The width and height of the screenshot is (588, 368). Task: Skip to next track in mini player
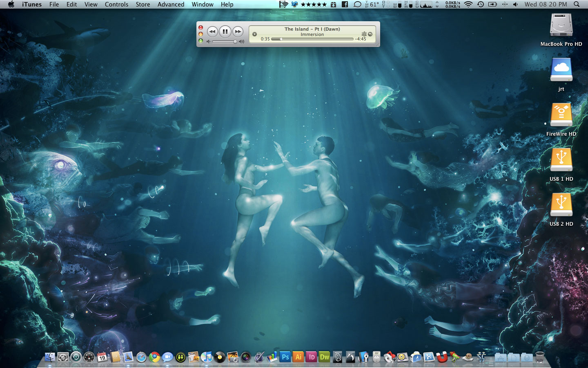click(238, 31)
